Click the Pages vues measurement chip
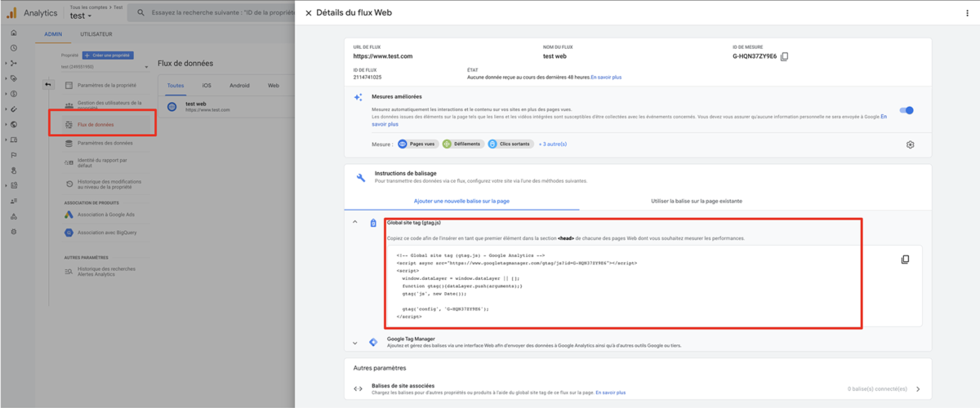This screenshot has height=408, width=980. point(417,144)
